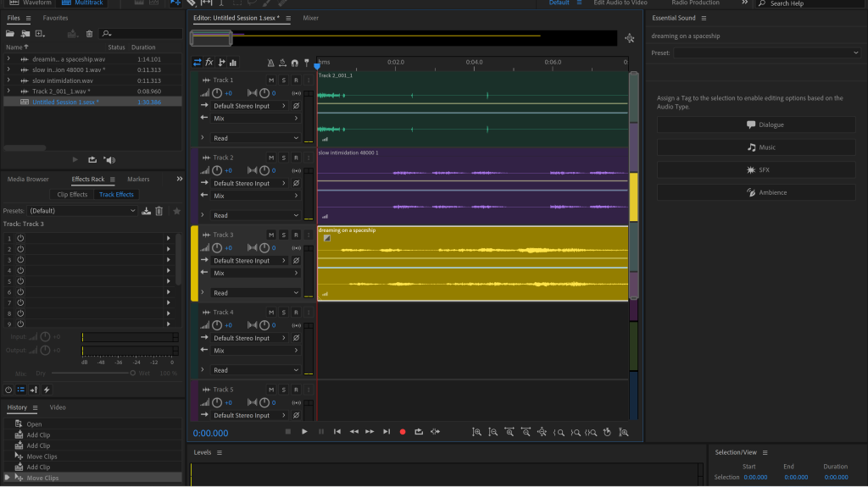
Task: Toggle snapping magnet icon
Action: (294, 63)
